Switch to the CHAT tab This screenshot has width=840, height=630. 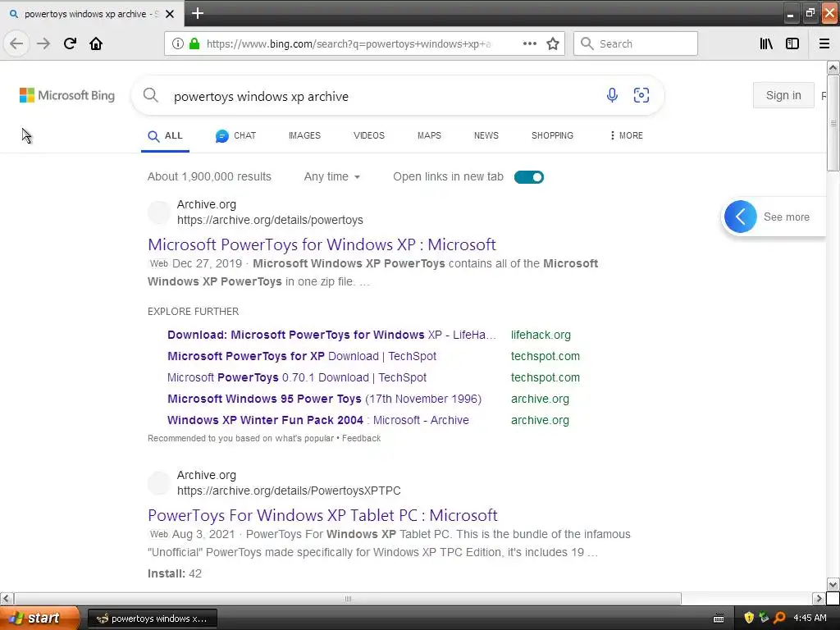235,135
